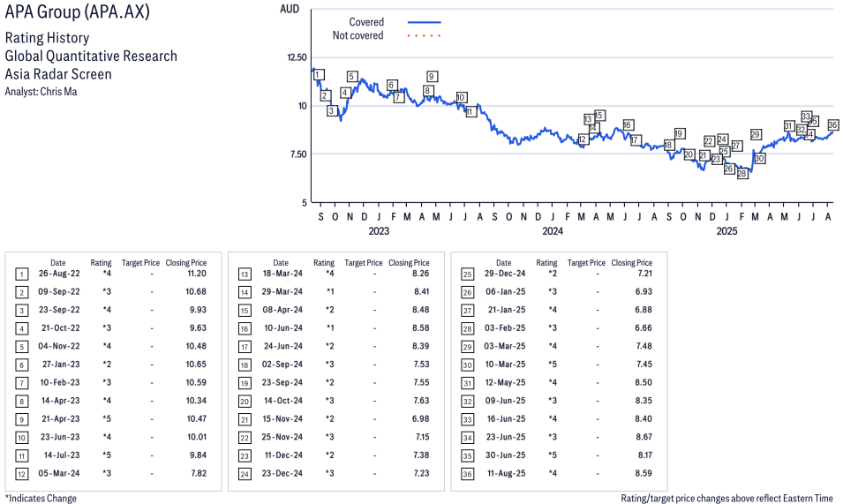Select the 18-Mar-24 date cell
The image size is (843, 504).
click(282, 274)
